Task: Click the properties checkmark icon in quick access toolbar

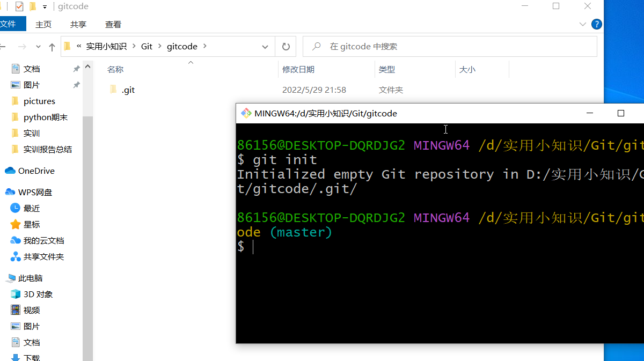Action: point(19,6)
